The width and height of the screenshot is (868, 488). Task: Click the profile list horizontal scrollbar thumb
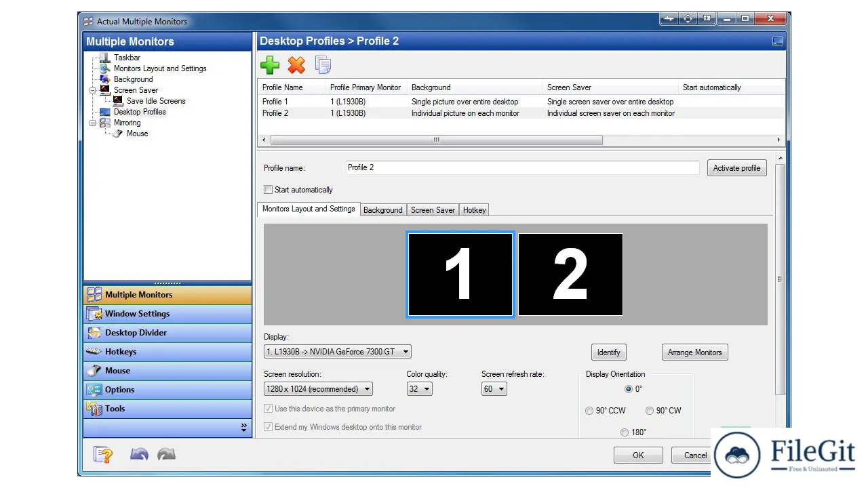coord(436,140)
